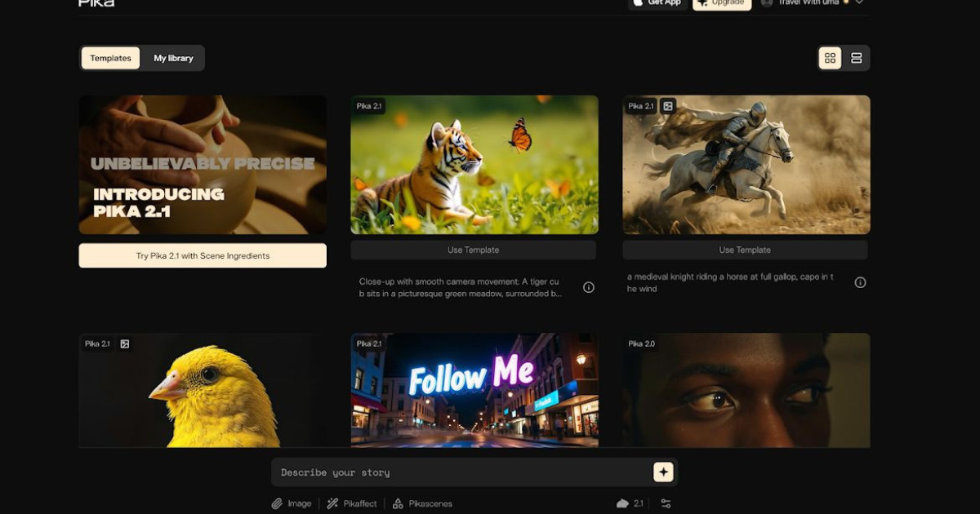Screen dimensions: 980x514
Task: Click the sparkle generate button
Action: pos(663,472)
